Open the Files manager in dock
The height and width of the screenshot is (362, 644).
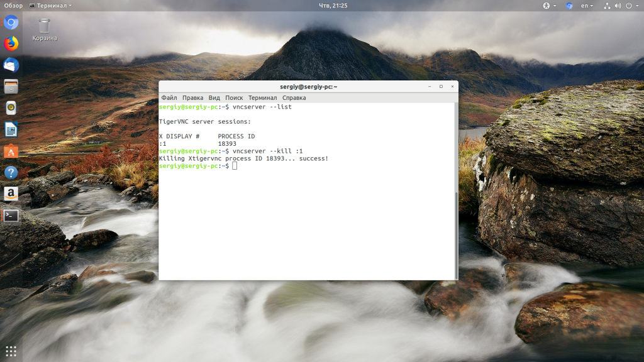(x=11, y=87)
